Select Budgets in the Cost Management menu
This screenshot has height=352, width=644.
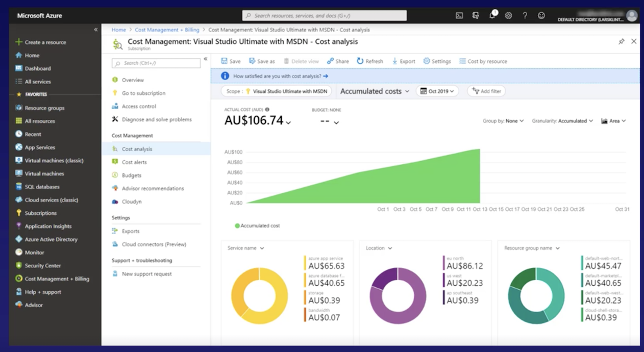click(x=131, y=175)
